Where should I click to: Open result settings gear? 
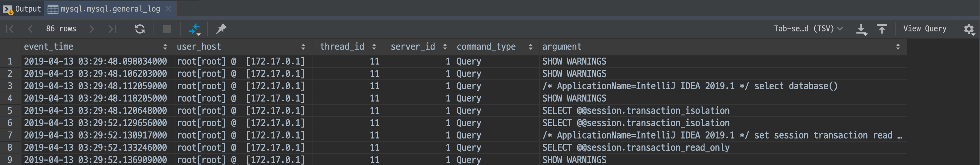(969, 29)
